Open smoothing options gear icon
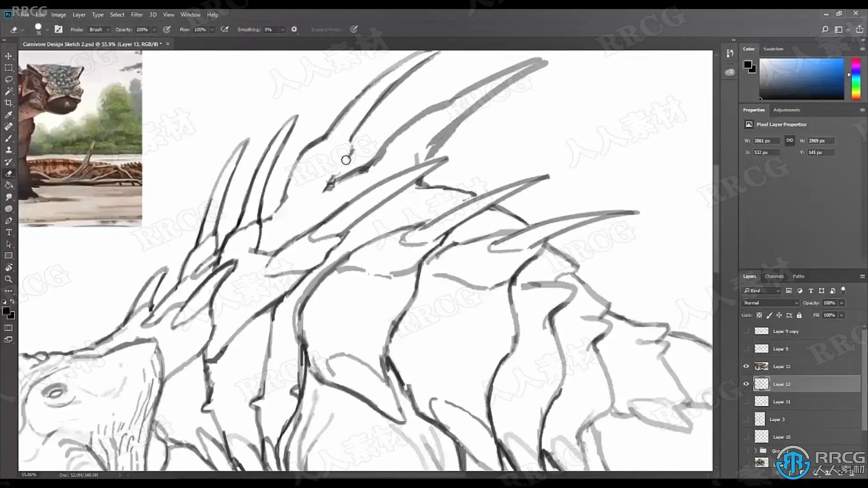Screen dimensions: 868x488 pyautogui.click(x=294, y=29)
